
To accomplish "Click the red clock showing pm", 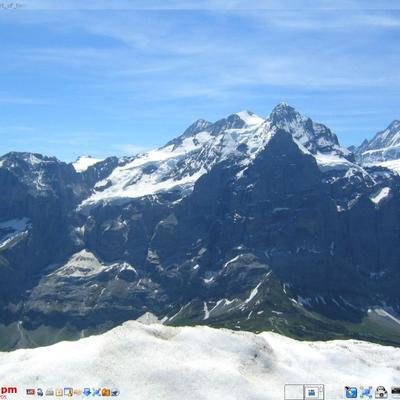I will point(9,390).
